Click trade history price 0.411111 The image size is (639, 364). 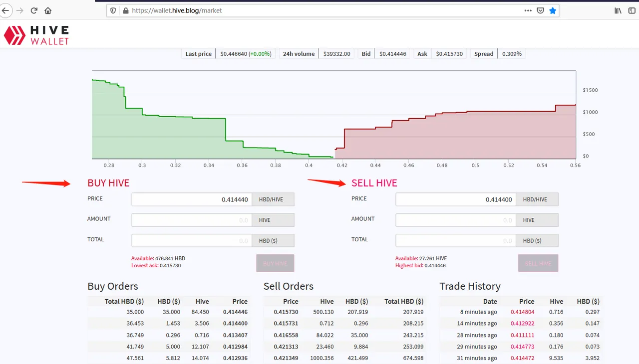pyautogui.click(x=523, y=335)
